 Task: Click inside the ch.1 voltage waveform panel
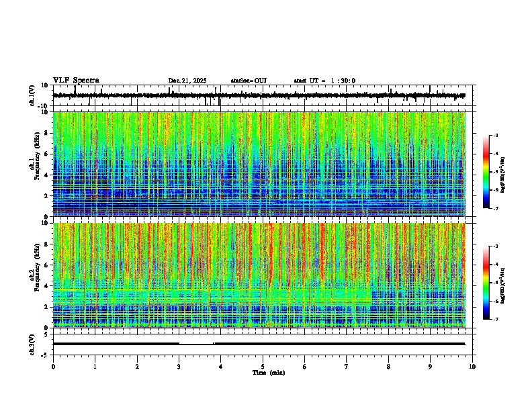(x=264, y=95)
